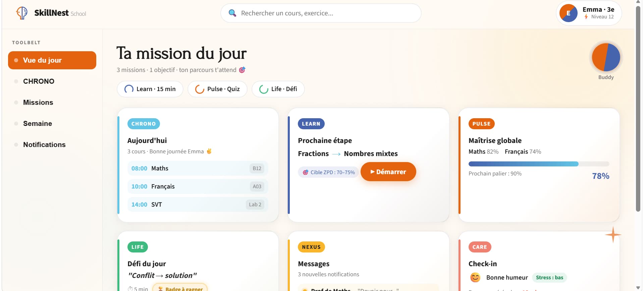Click the lightning icon next to Niveau 12
Screen dimensions: 644x291
586,17
